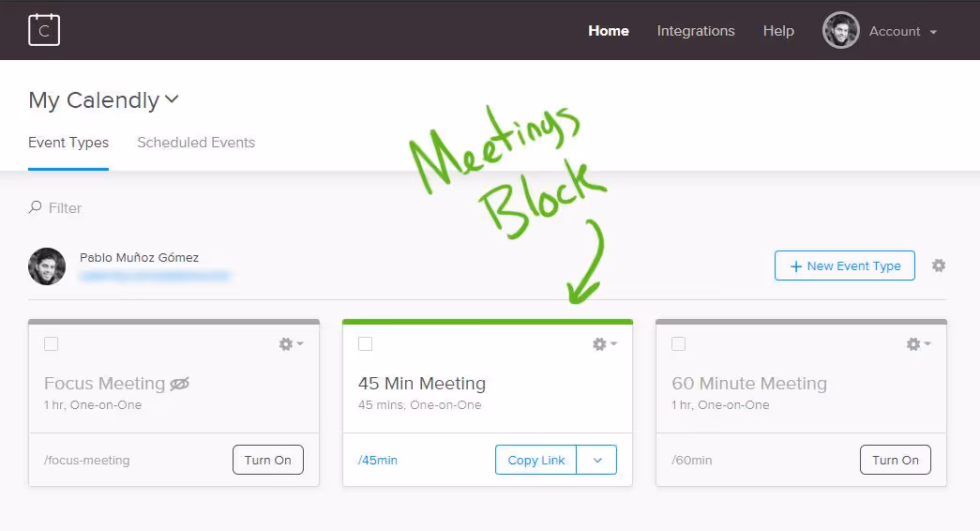The height and width of the screenshot is (531, 980).
Task: Open gear settings next to New Event Type
Action: 939,265
